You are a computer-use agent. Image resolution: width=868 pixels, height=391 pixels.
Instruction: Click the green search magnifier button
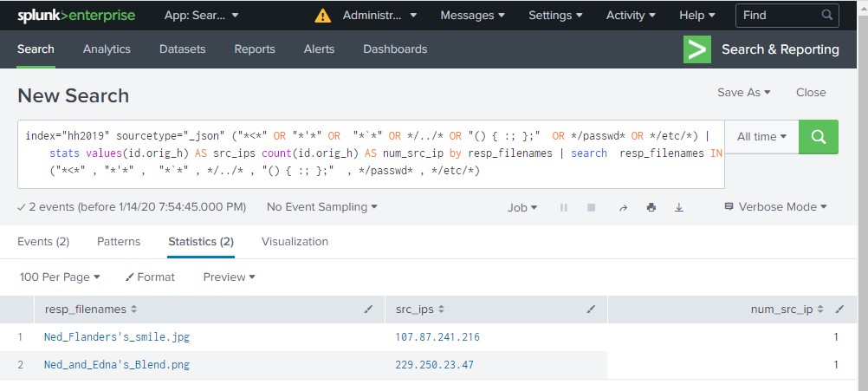[x=819, y=137]
